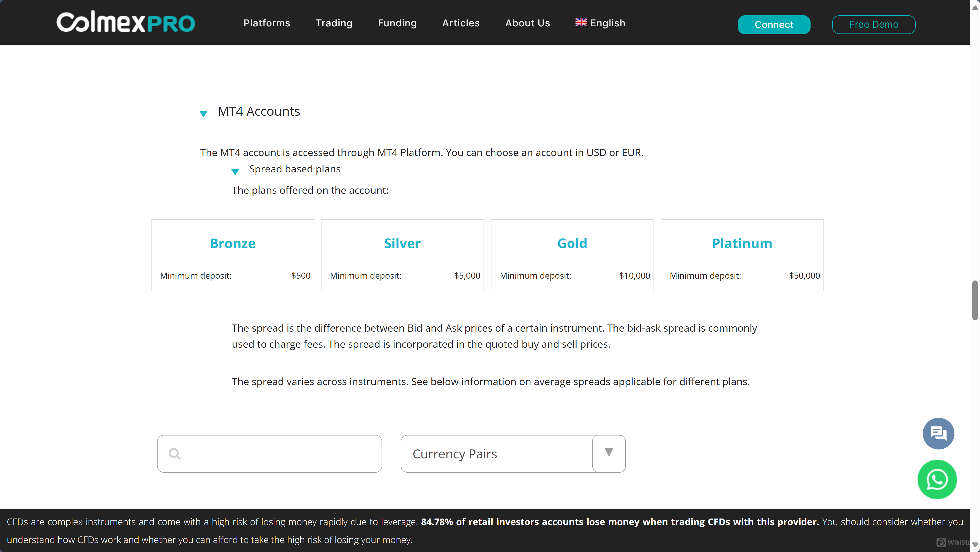Open the About Us menu
The image size is (980, 552).
[x=527, y=23]
